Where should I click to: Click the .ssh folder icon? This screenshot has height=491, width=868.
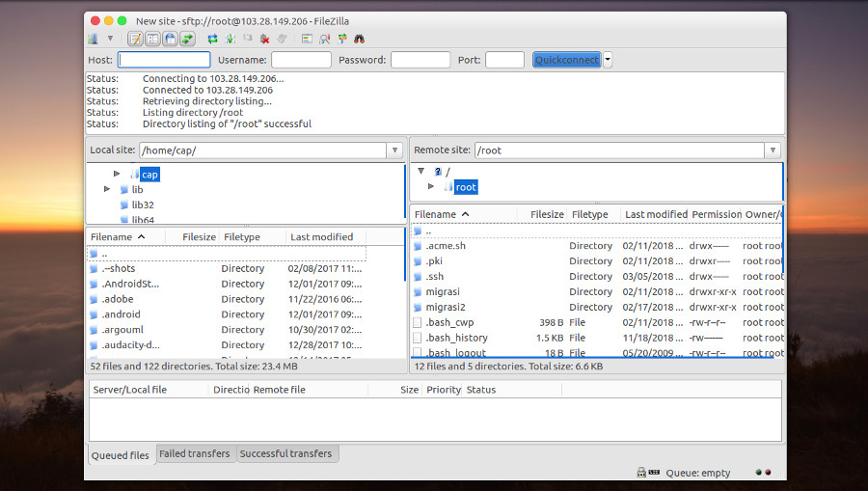point(418,276)
